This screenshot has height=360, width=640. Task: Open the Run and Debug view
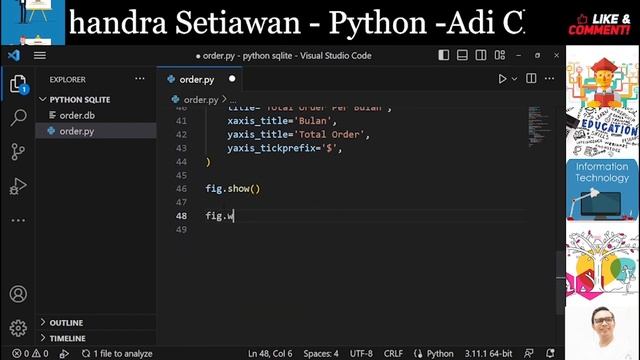pyautogui.click(x=18, y=186)
